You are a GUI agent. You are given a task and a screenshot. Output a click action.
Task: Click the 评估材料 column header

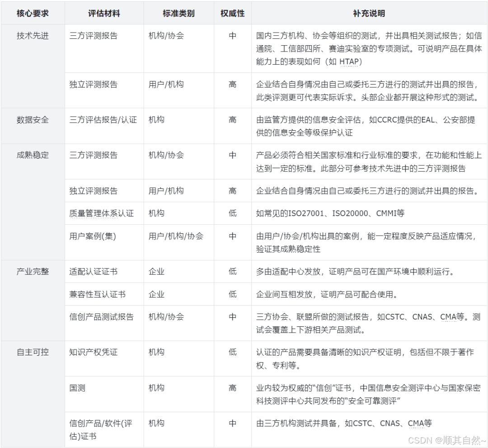tap(104, 14)
